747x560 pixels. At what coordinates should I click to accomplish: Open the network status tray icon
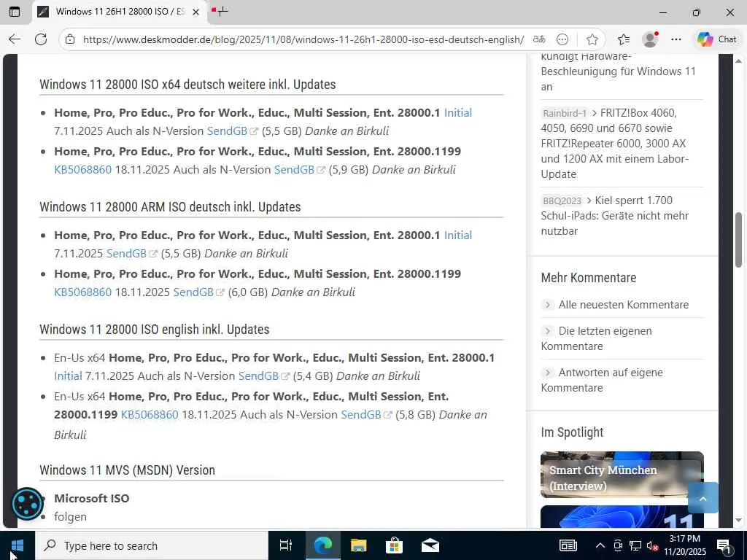(635, 545)
